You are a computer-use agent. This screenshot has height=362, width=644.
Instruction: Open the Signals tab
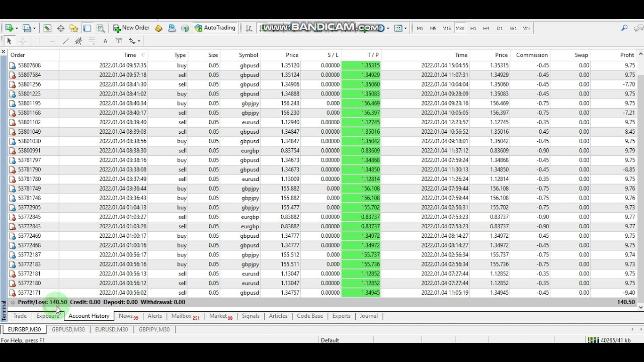[x=251, y=316]
